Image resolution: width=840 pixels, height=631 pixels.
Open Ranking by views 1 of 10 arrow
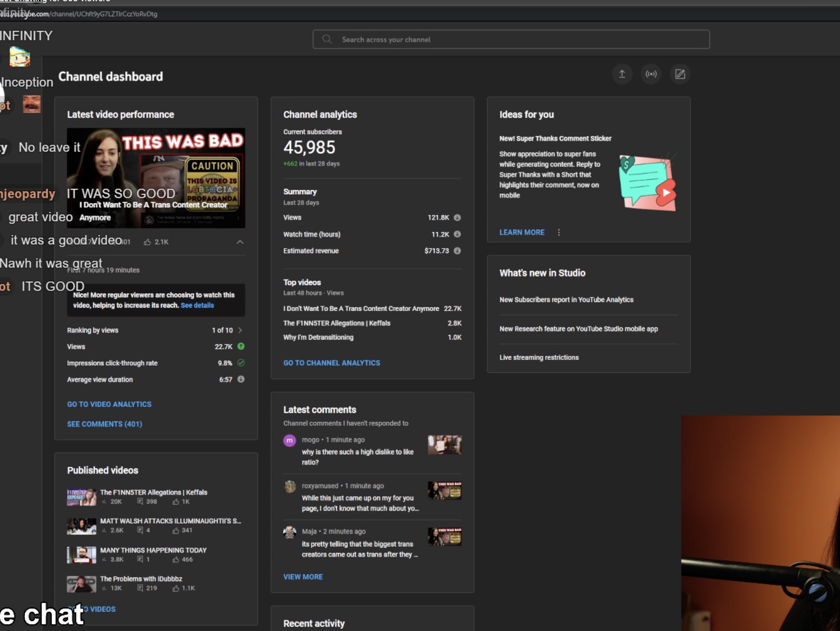pos(240,330)
